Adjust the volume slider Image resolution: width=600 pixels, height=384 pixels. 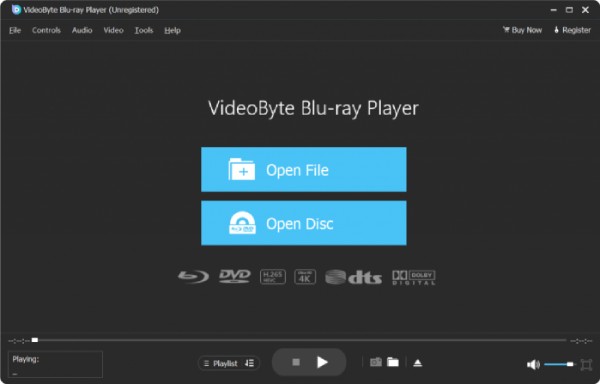tap(559, 364)
